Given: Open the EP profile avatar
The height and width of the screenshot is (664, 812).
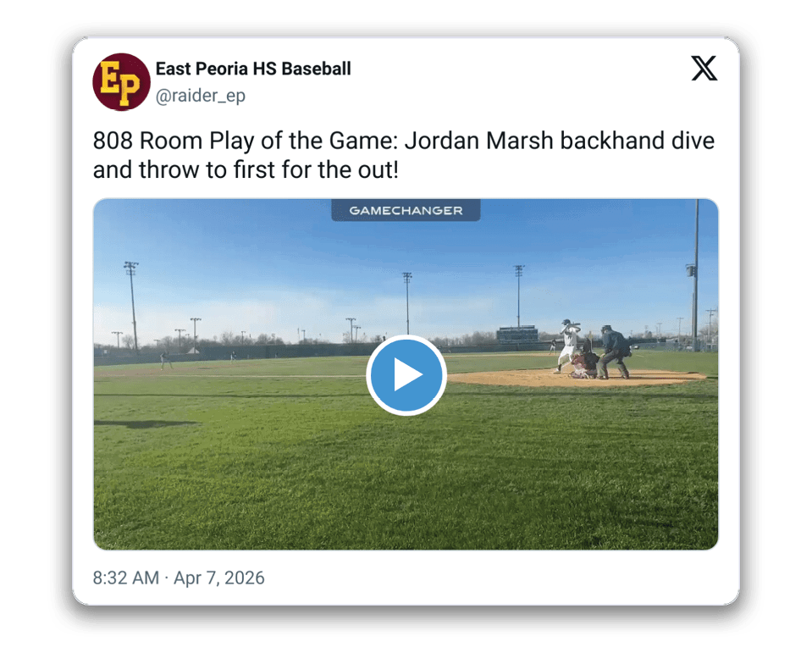Looking at the screenshot, I should pos(122,82).
